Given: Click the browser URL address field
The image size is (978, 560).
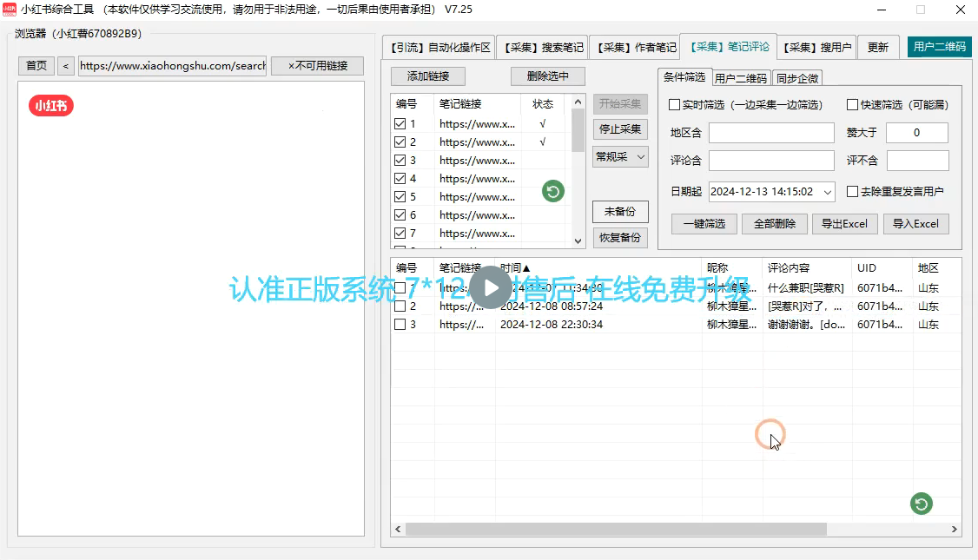Looking at the screenshot, I should click(172, 65).
